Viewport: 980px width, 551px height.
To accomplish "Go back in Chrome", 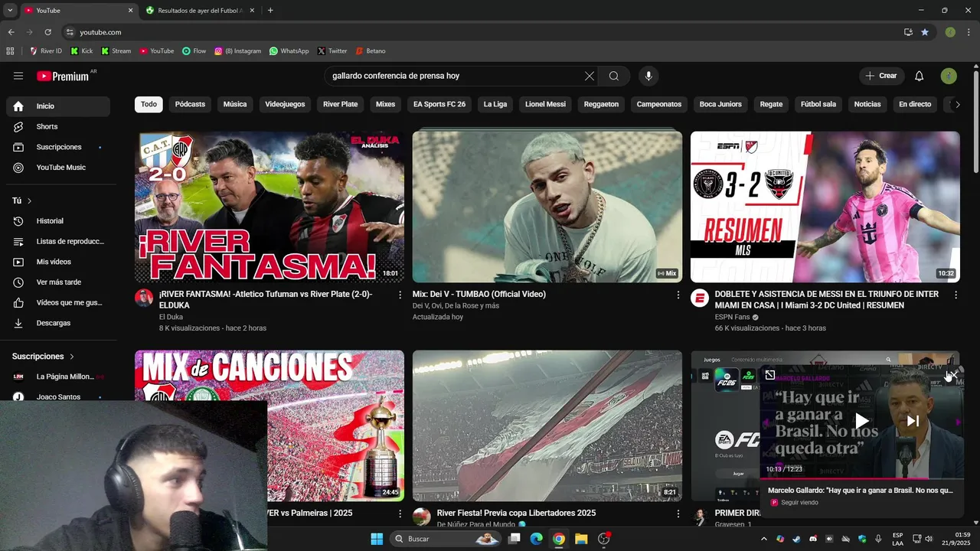I will [x=11, y=32].
